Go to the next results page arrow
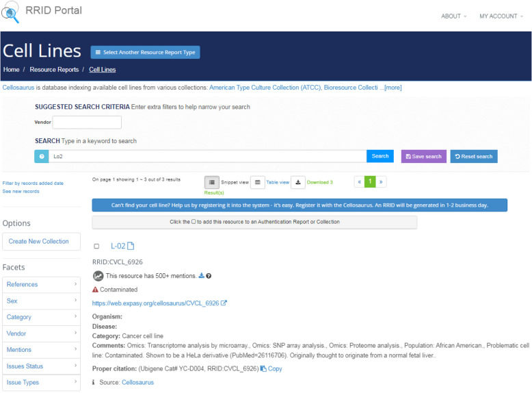The width and height of the screenshot is (532, 393). (381, 182)
